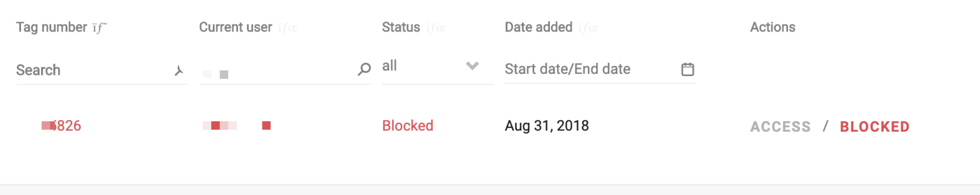Click the sort icon beside Current user
980x195 pixels.
click(x=287, y=28)
